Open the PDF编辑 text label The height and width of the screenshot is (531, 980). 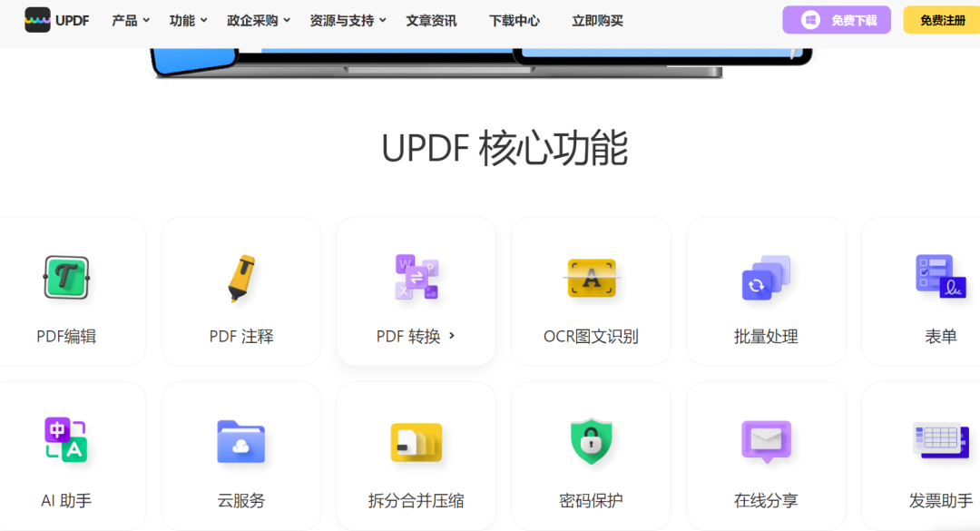[66, 337]
